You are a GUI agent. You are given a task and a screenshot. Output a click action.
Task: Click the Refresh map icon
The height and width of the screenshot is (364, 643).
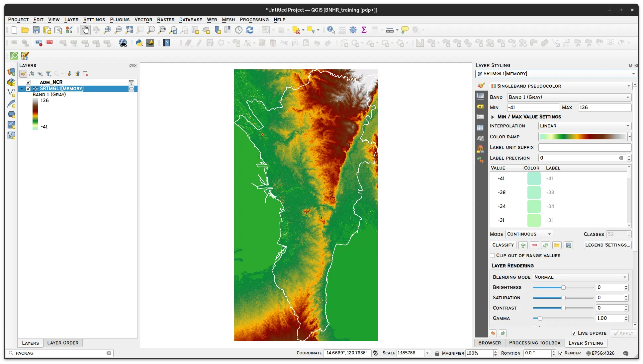250,30
